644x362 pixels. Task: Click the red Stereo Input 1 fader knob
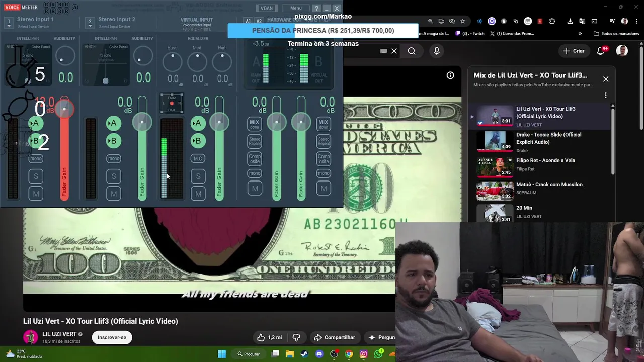[x=64, y=109]
